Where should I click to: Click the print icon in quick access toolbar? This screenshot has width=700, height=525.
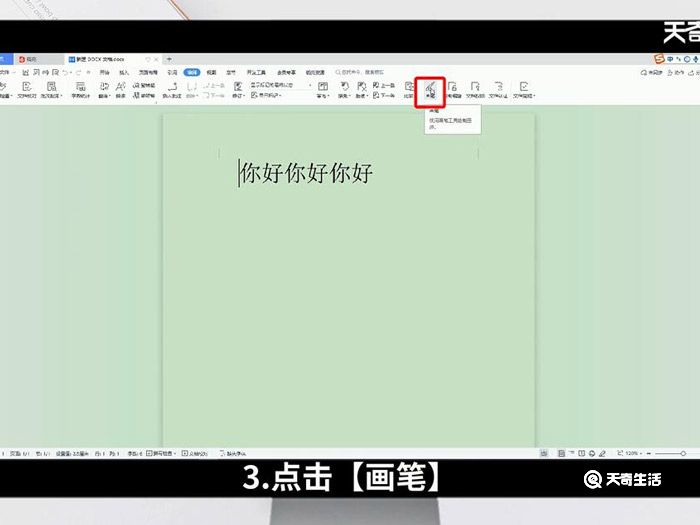pyautogui.click(x=46, y=72)
